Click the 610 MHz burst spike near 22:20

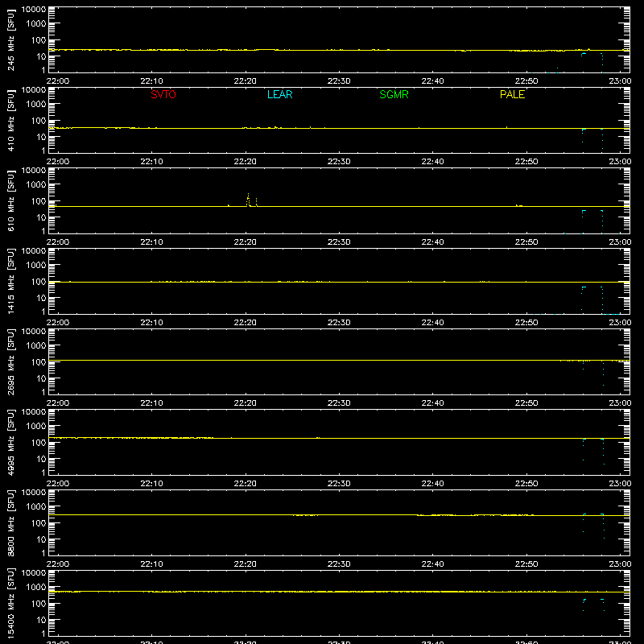pos(249,200)
